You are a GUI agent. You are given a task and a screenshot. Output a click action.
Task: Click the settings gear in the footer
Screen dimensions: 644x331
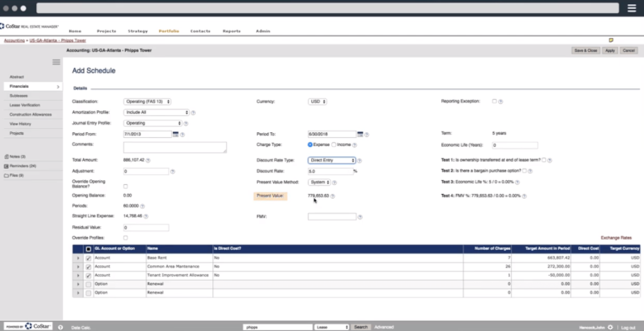pos(610,327)
